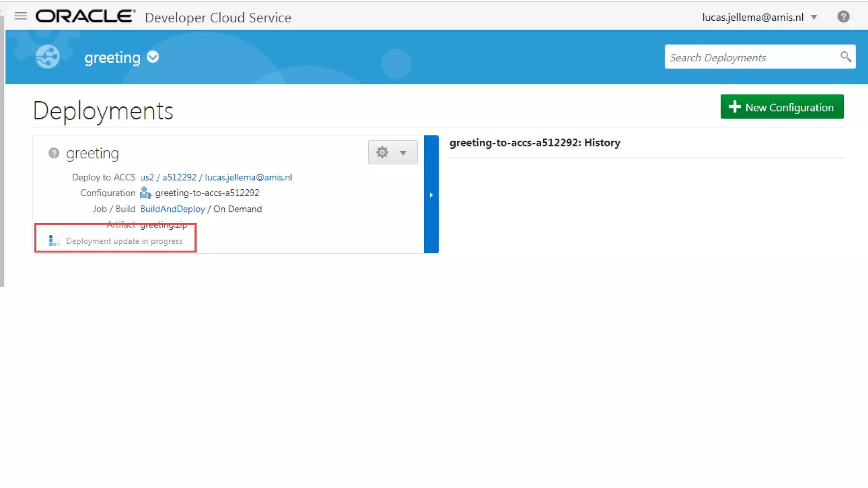This screenshot has height=488, width=868.
Task: Click the greeting-to-accs-a512292 History heading
Action: point(534,143)
